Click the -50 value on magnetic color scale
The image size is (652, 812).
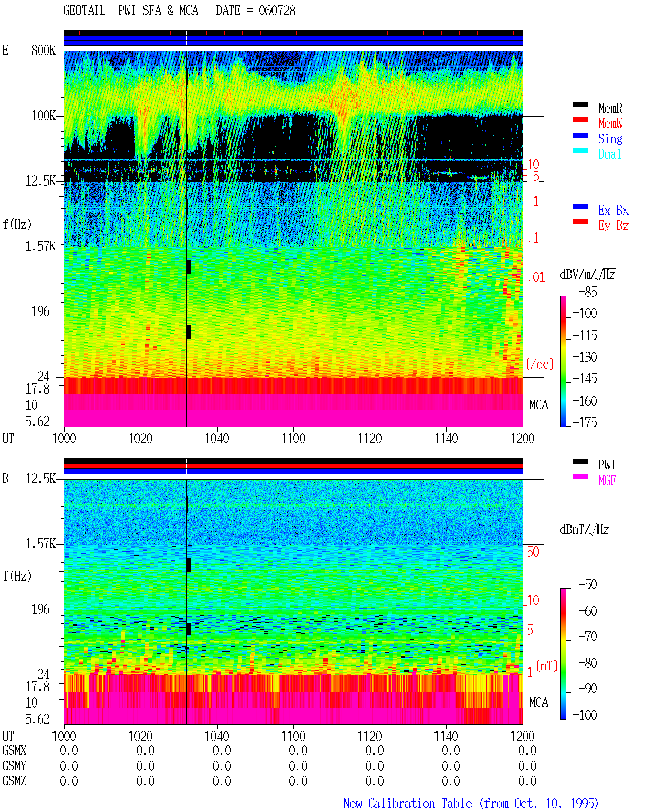(x=588, y=585)
